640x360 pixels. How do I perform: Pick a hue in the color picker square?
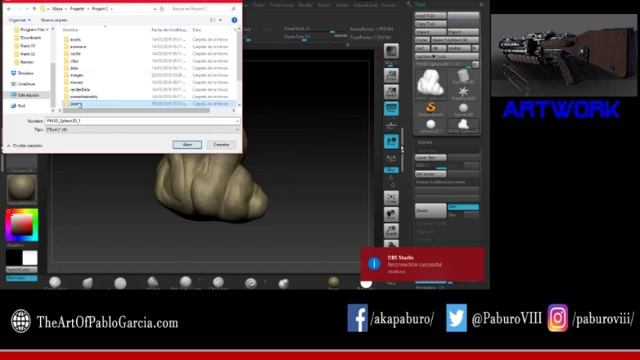click(22, 225)
